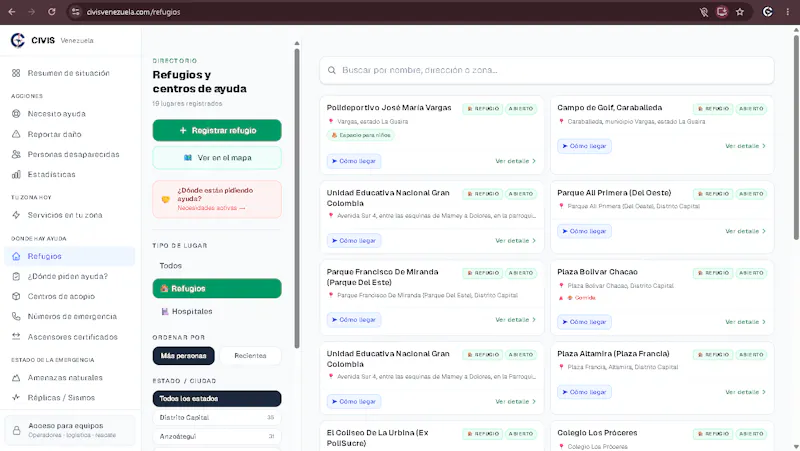Click the Amenazas naturales alert icon
The width and height of the screenshot is (800, 451).
(16, 378)
